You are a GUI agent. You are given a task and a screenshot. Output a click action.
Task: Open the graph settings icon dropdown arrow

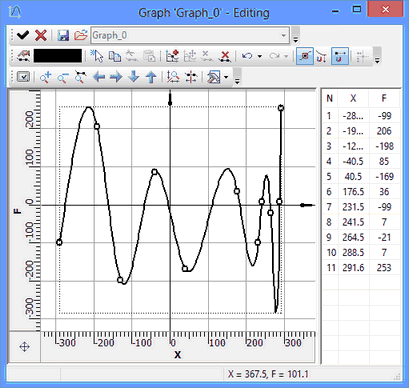226,77
